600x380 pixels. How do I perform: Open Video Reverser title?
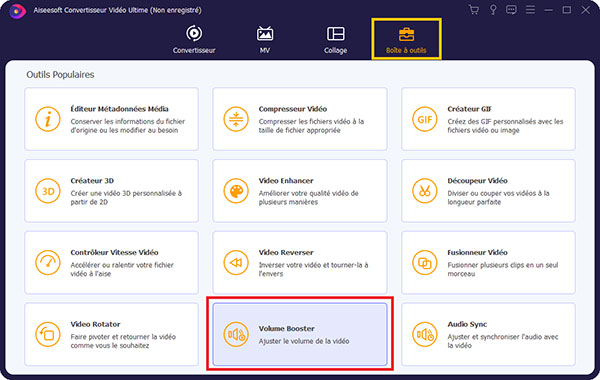click(x=286, y=253)
